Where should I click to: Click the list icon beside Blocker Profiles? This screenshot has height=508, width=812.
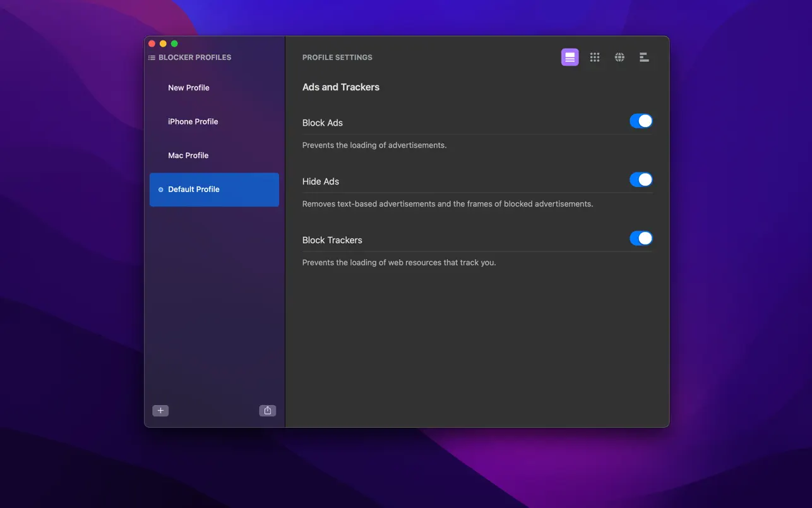pyautogui.click(x=152, y=57)
